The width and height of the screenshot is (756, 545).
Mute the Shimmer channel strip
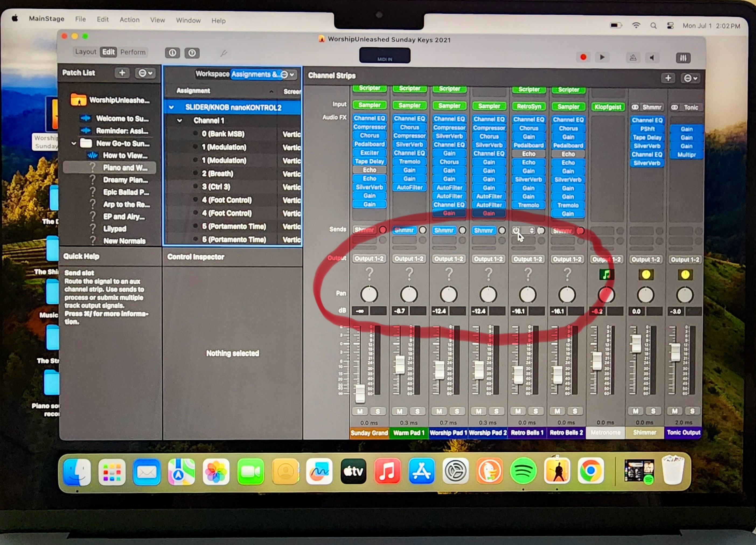tap(635, 411)
